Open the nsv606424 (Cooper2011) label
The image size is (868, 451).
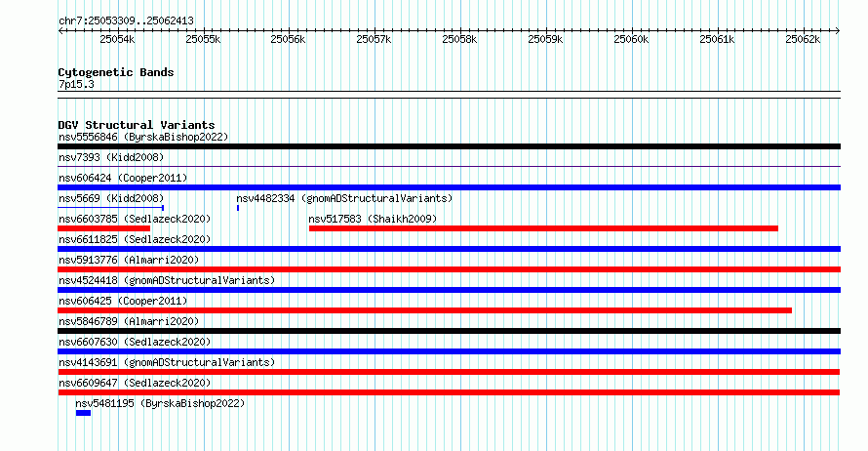click(123, 178)
